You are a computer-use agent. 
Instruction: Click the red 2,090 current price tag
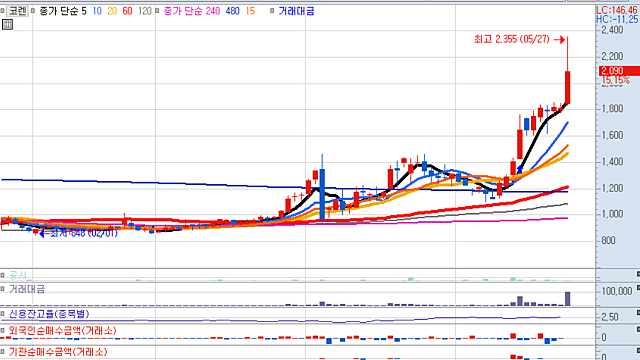[x=619, y=71]
